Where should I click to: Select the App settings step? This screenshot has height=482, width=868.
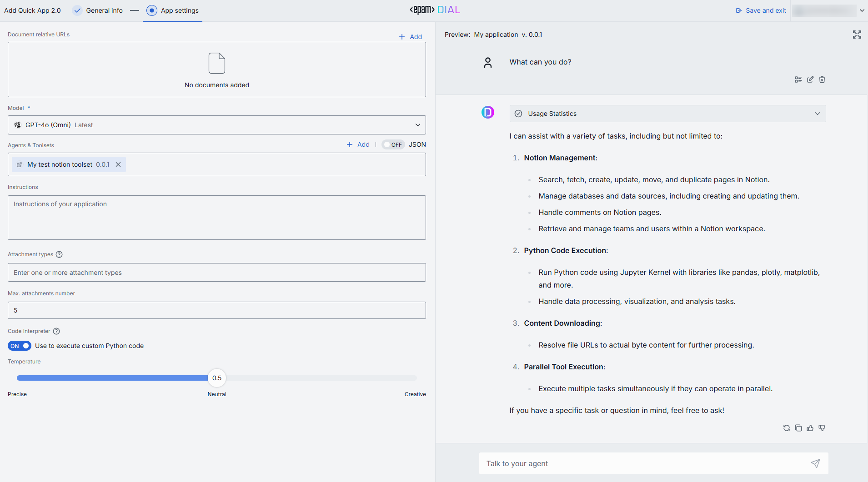[179, 10]
